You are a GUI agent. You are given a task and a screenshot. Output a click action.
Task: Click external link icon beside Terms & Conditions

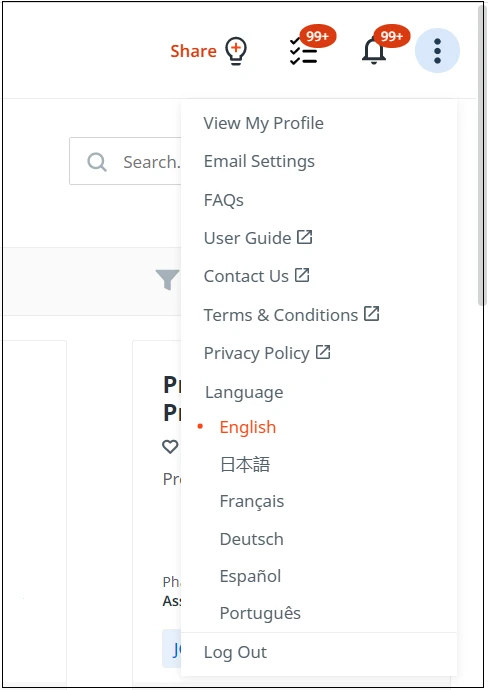click(x=371, y=313)
